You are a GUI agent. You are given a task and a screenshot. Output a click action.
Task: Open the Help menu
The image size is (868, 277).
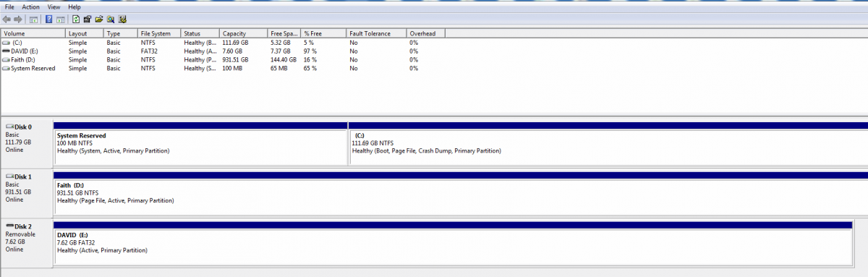point(75,7)
